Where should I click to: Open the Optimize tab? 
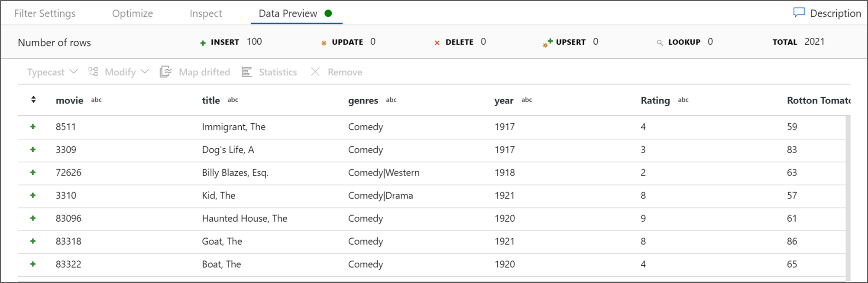tap(132, 13)
